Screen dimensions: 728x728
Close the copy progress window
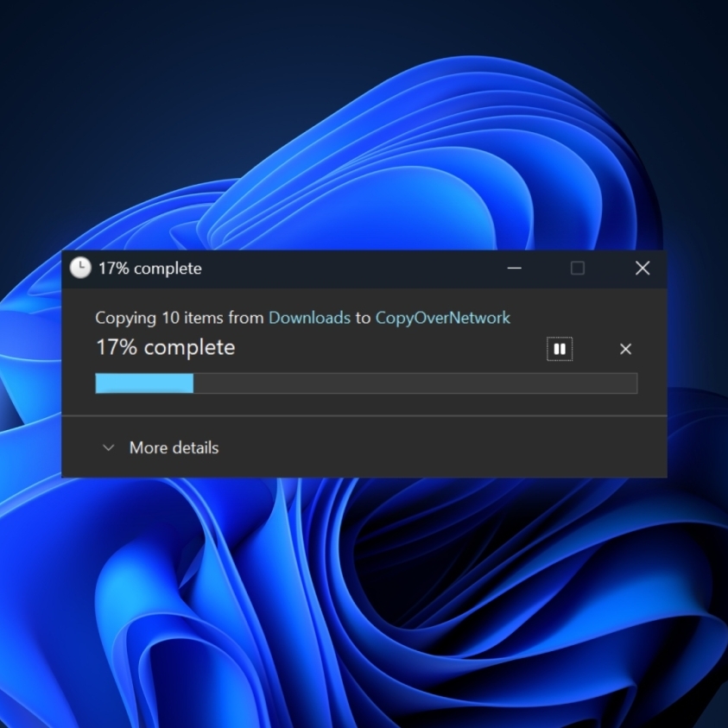click(x=643, y=269)
